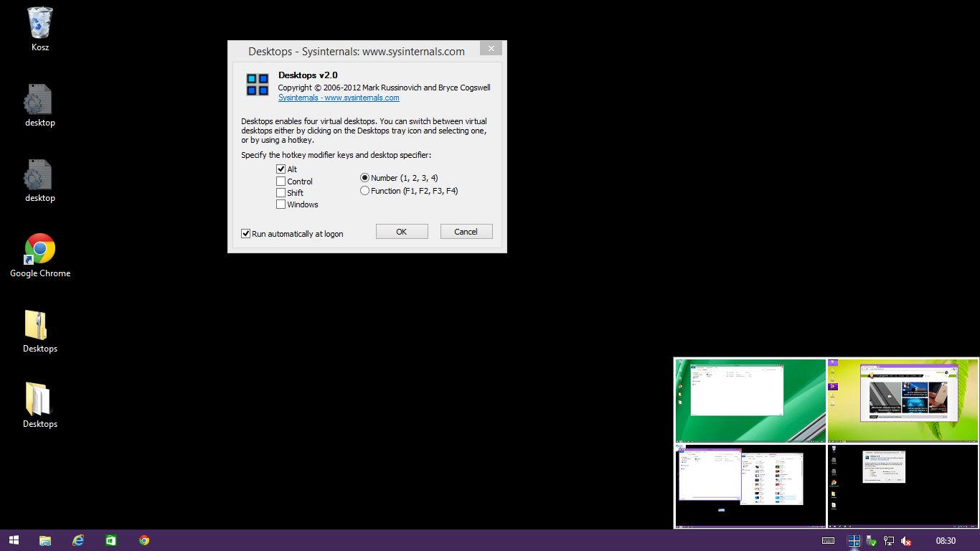The width and height of the screenshot is (980, 551).
Task: Open the Sysinternals - www.sysinternals.com link
Action: tap(339, 98)
